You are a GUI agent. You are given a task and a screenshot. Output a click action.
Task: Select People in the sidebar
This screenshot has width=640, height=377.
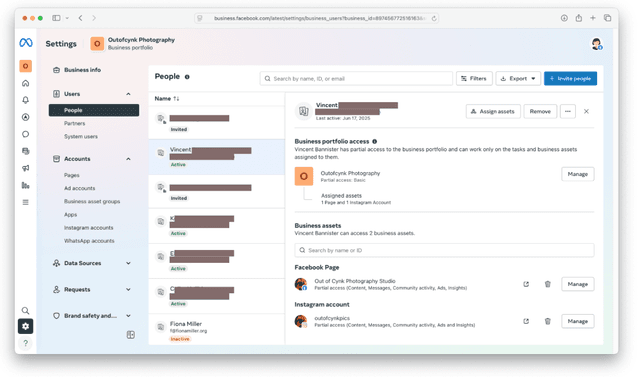click(x=94, y=110)
